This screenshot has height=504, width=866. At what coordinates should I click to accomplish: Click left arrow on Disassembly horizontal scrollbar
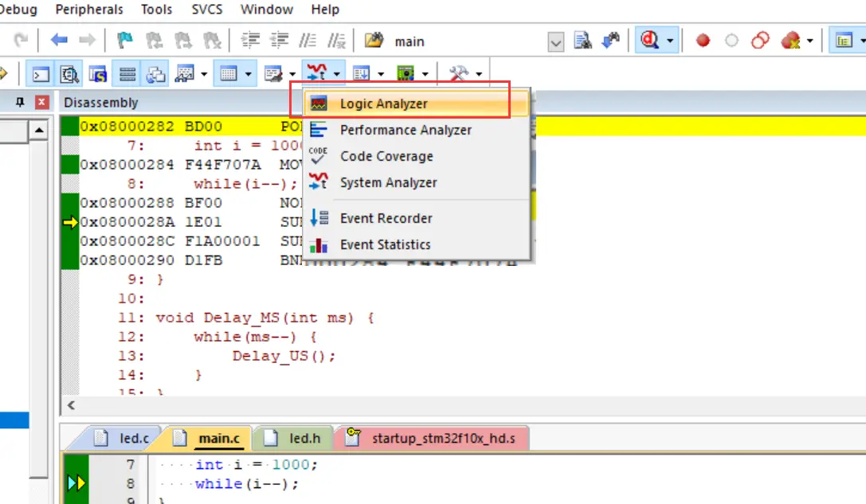tap(71, 406)
